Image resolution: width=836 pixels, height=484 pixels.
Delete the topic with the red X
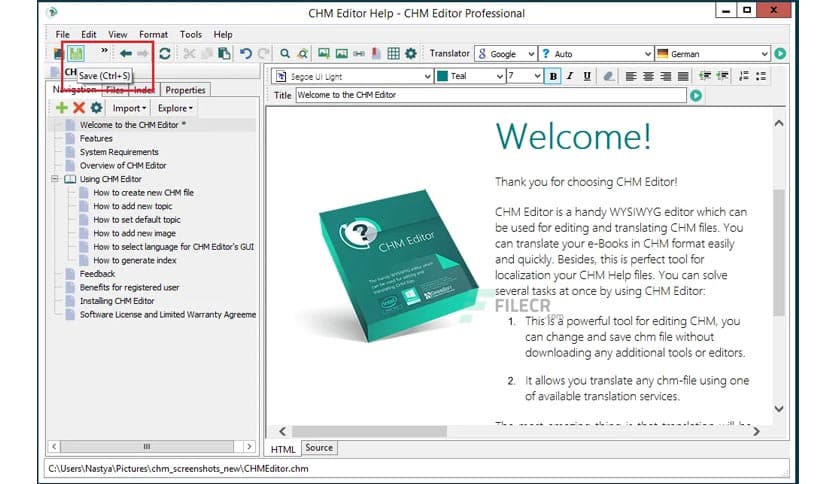[79, 108]
